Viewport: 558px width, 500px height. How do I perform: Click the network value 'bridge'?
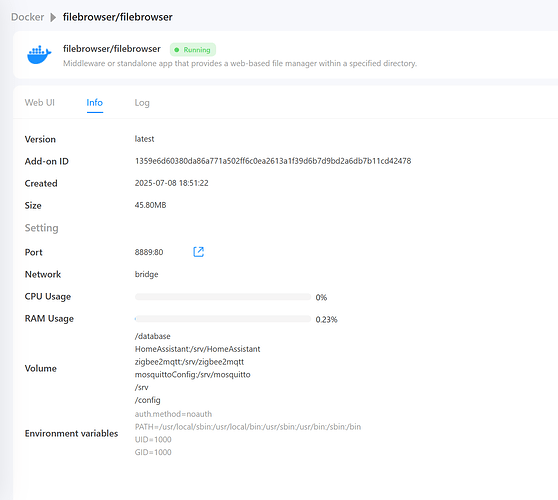coord(147,274)
